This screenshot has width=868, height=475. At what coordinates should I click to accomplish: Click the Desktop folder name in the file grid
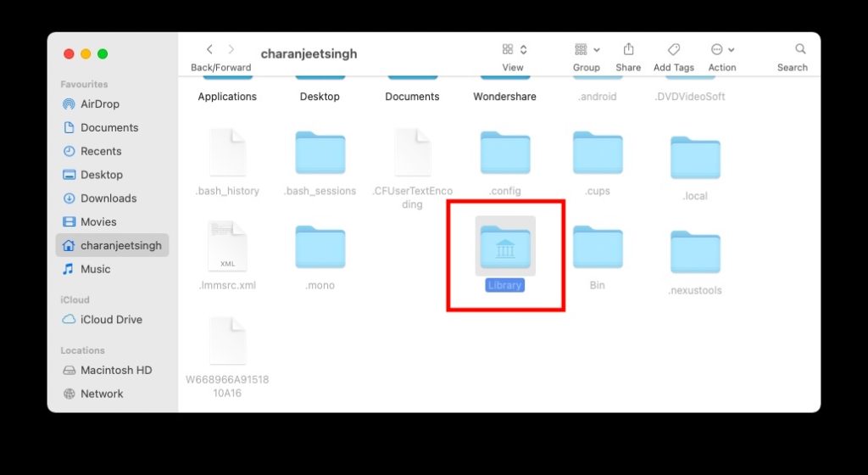tap(320, 97)
